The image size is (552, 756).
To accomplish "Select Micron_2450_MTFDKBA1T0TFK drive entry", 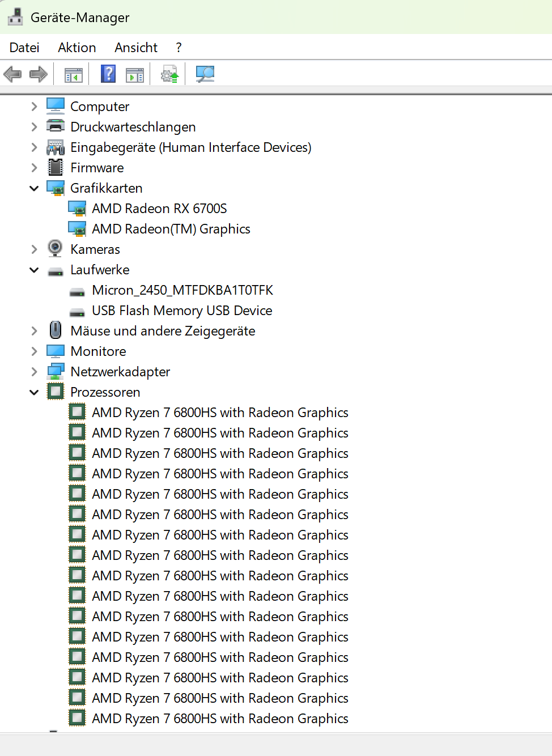I will coord(182,290).
